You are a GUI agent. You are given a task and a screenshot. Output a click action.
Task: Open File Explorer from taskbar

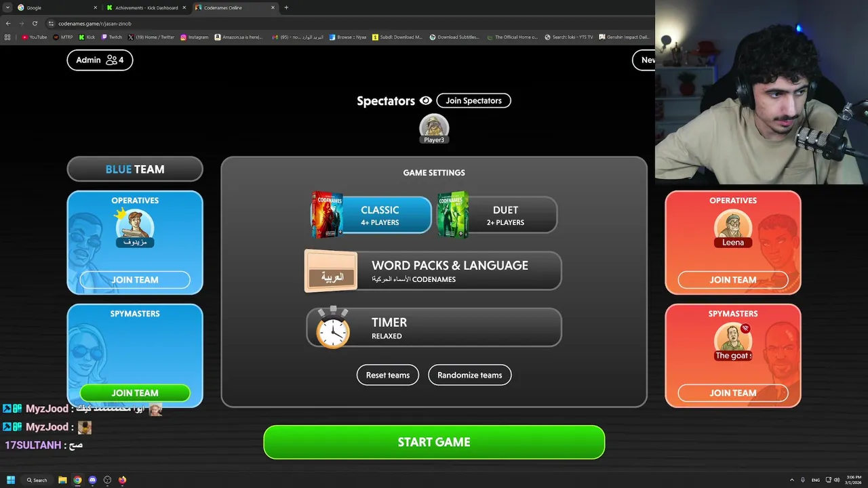[62, 480]
